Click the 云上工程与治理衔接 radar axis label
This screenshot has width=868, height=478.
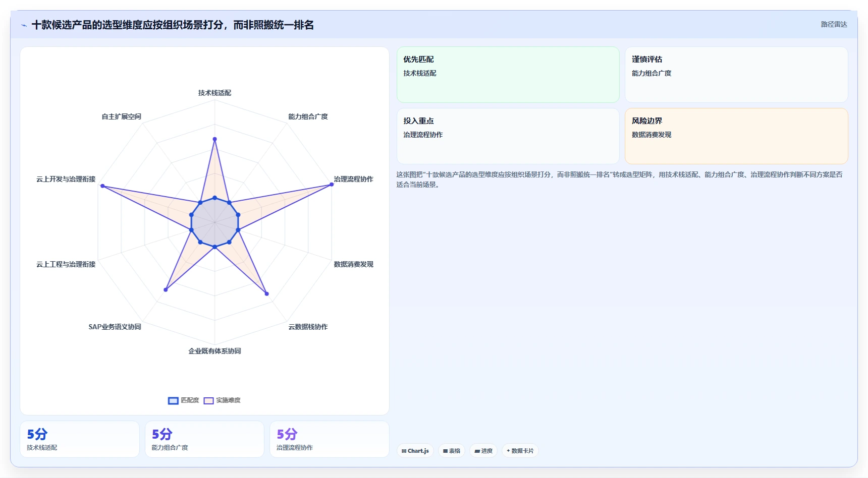(66, 264)
